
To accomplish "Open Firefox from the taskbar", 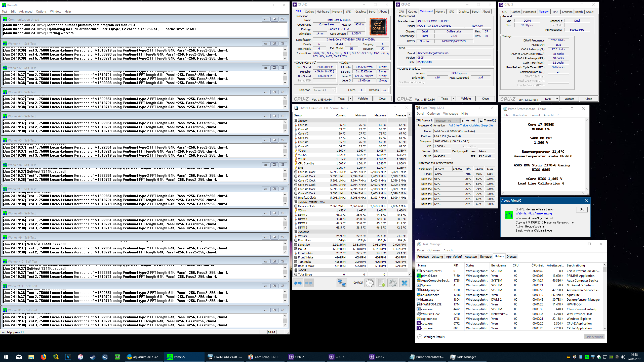I will pyautogui.click(x=44, y=357).
